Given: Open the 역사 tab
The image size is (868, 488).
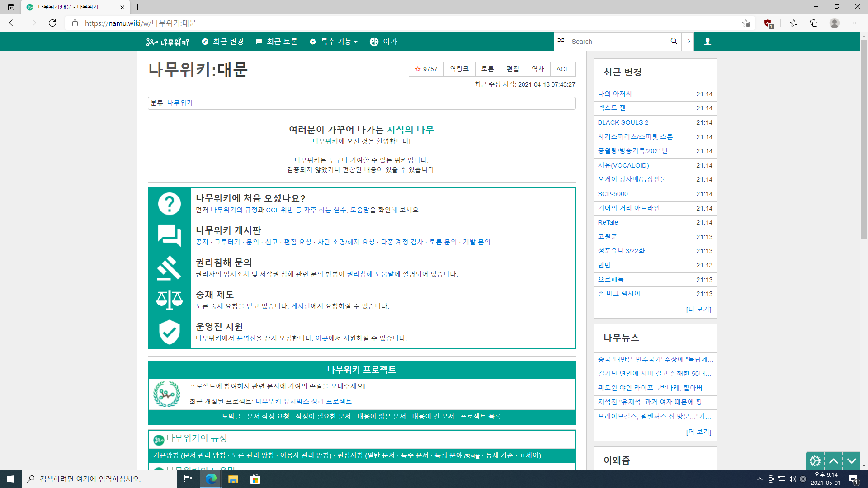Looking at the screenshot, I should pyautogui.click(x=538, y=69).
